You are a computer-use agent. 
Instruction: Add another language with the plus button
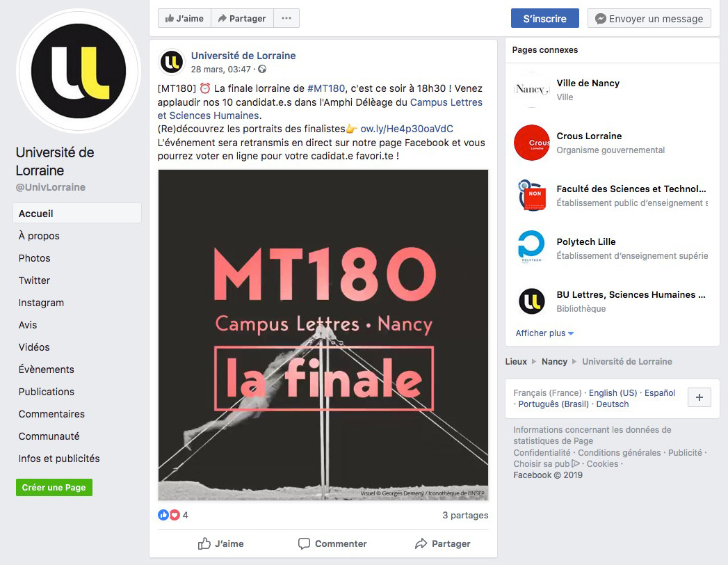pyautogui.click(x=699, y=397)
